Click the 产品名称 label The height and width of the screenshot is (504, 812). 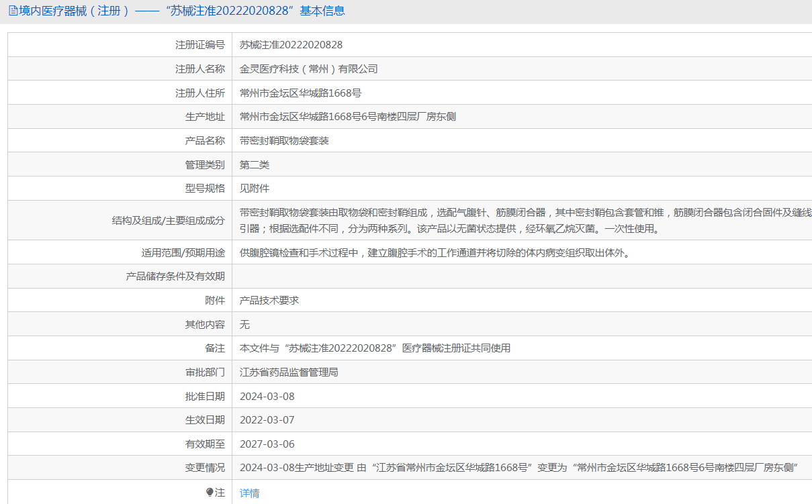[x=205, y=141]
